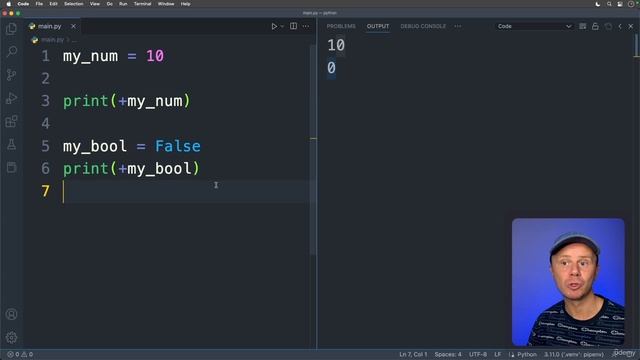Viewport: 640px width, 360px height.
Task: Open the Manage gear settings
Action: click(x=11, y=338)
